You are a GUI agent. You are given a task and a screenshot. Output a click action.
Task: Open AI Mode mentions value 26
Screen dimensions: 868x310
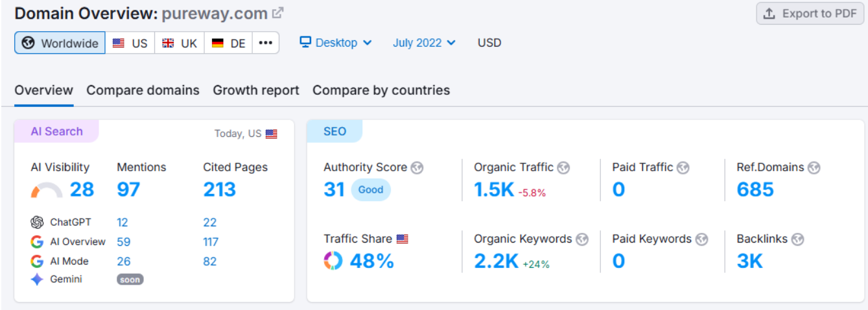(x=124, y=261)
